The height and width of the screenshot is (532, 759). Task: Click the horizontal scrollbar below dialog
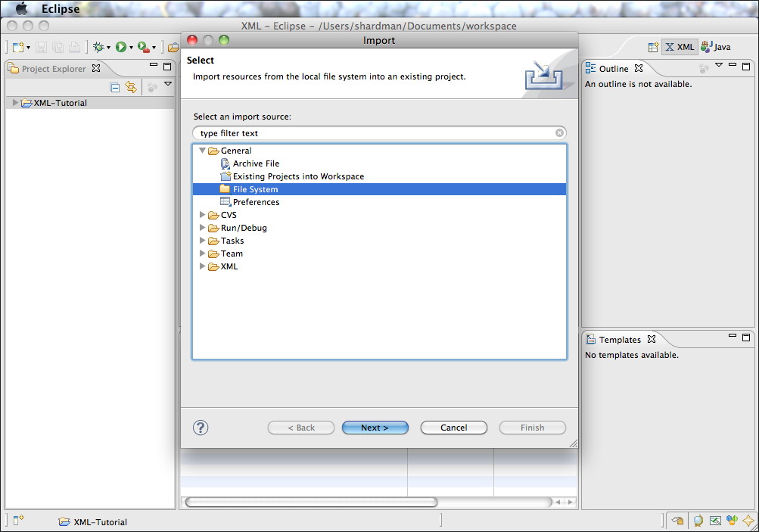click(312, 502)
